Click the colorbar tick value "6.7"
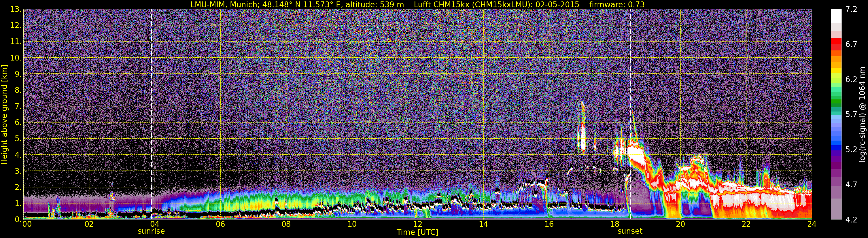Screen dimensions: 868x238 pyautogui.click(x=851, y=44)
